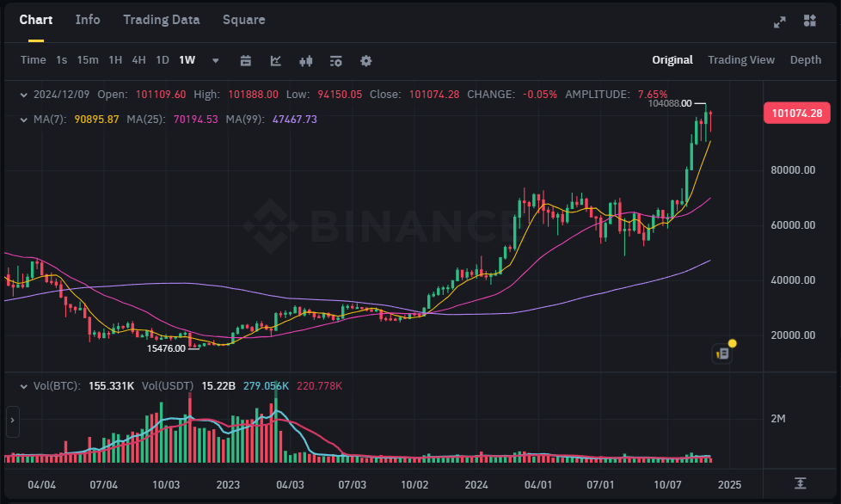The height and width of the screenshot is (504, 841).
Task: Collapse the Vol(BTC) indicator legend
Action: [23, 386]
